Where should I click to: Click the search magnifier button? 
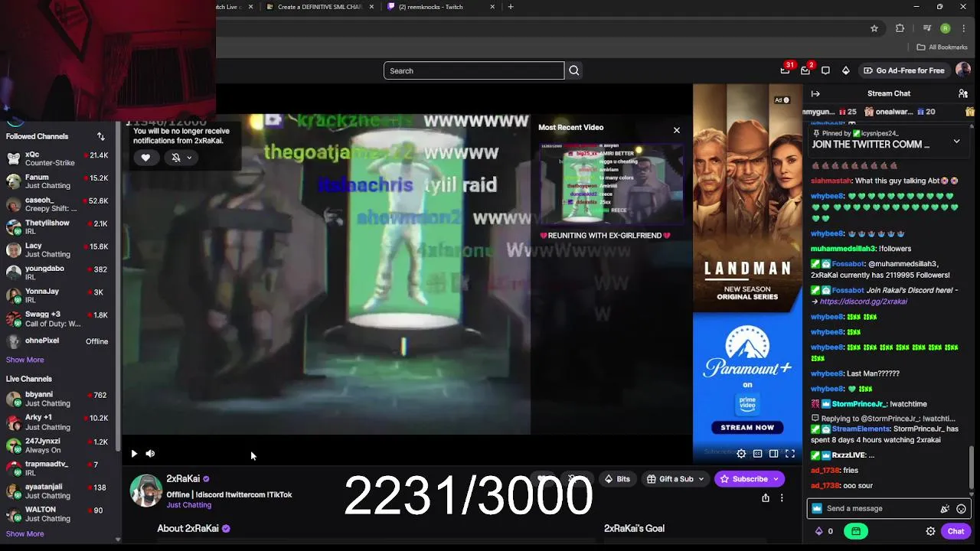[573, 70]
